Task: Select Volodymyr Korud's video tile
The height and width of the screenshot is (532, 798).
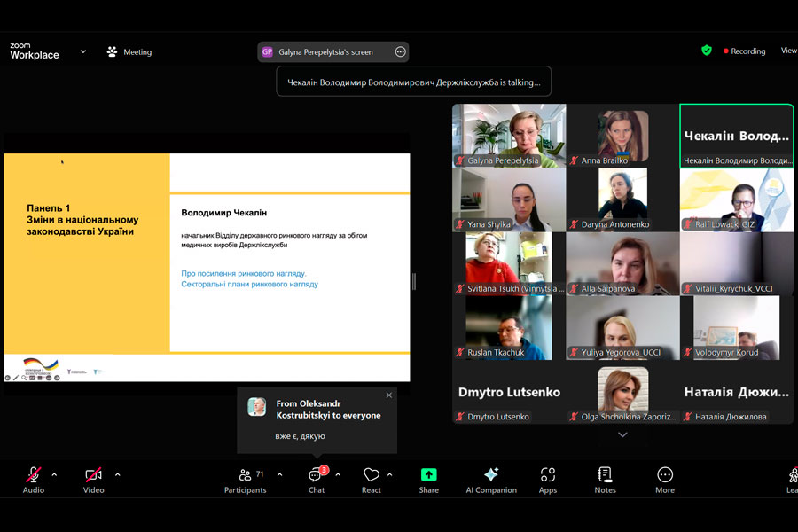Action: 737,328
